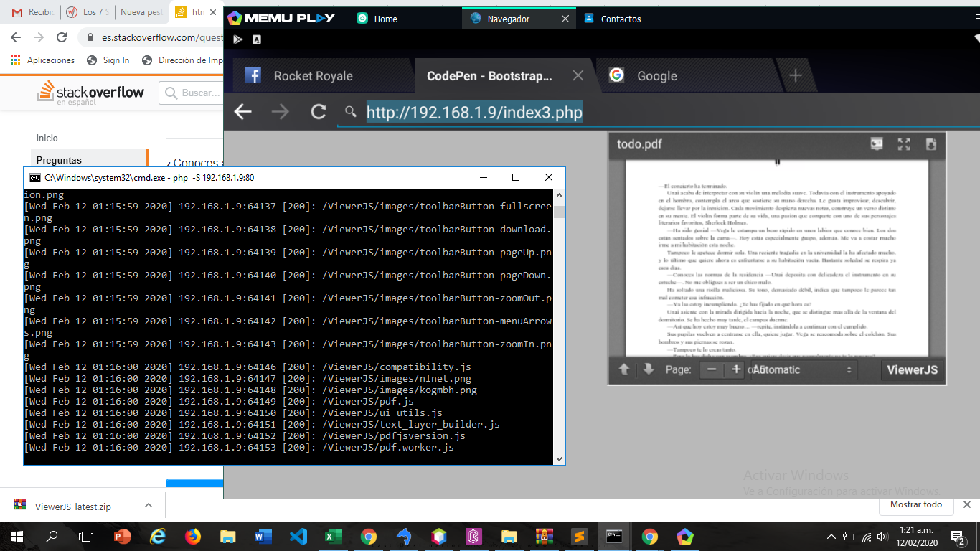
Task: Open Aplicaciones bookmarks shortcut
Action: pos(42,60)
